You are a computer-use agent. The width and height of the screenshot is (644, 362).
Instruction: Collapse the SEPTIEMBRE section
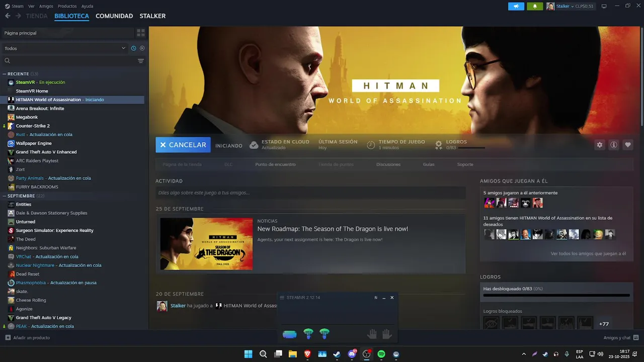coord(5,196)
